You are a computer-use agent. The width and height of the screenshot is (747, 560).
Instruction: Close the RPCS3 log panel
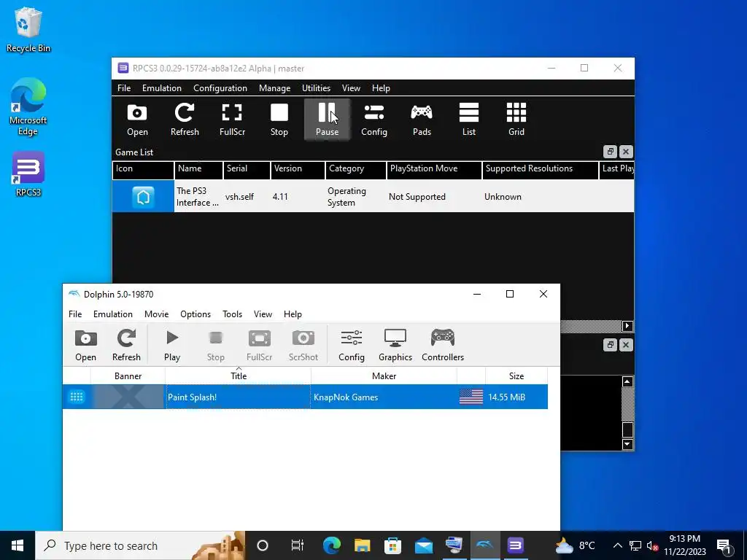pos(626,345)
